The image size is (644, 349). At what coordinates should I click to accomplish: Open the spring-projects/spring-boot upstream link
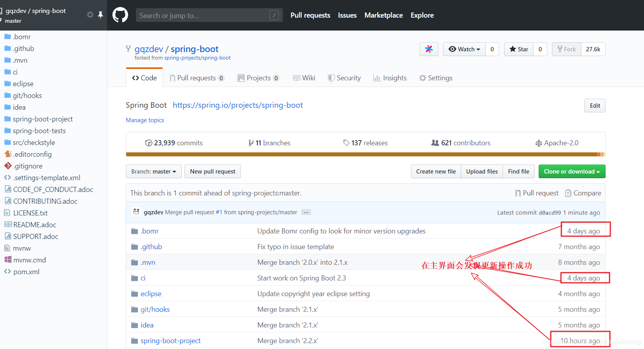click(x=197, y=58)
